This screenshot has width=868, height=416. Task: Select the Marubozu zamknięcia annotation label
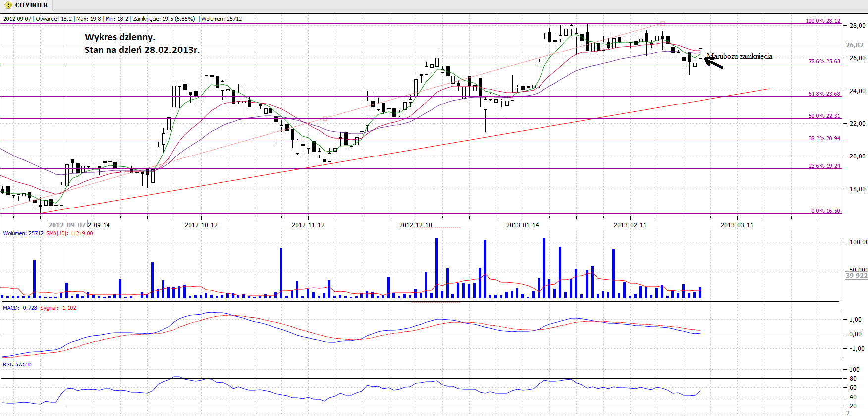click(x=740, y=56)
